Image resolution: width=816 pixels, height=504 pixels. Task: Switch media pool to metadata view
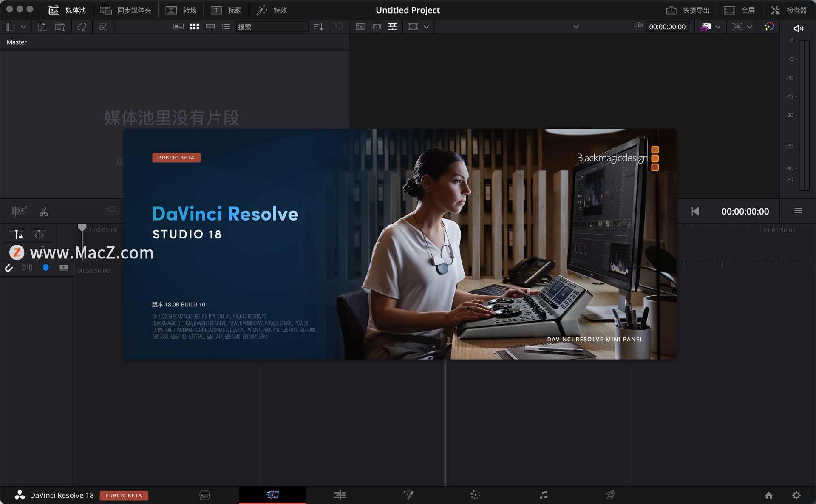[178, 27]
